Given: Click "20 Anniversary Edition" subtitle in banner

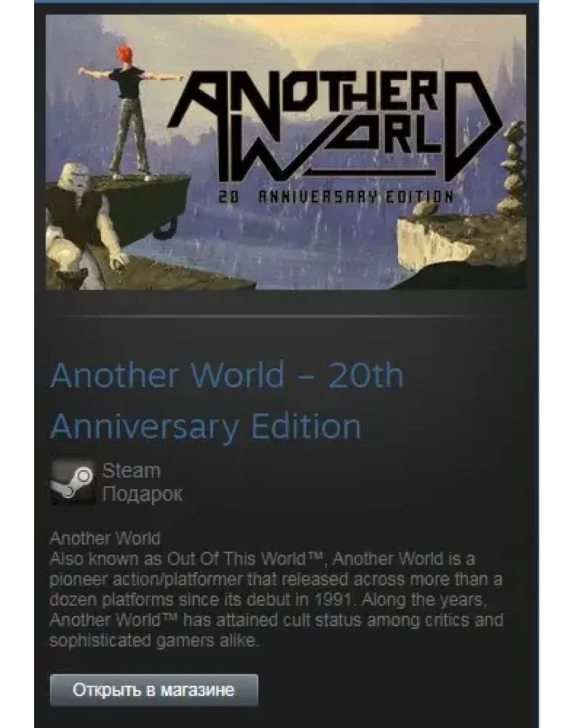Looking at the screenshot, I should point(336,197).
